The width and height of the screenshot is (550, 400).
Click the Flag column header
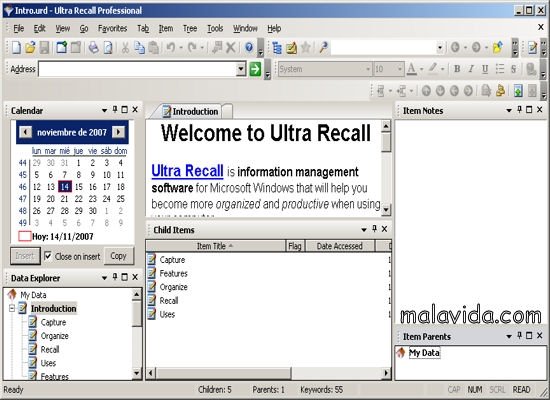pyautogui.click(x=295, y=246)
